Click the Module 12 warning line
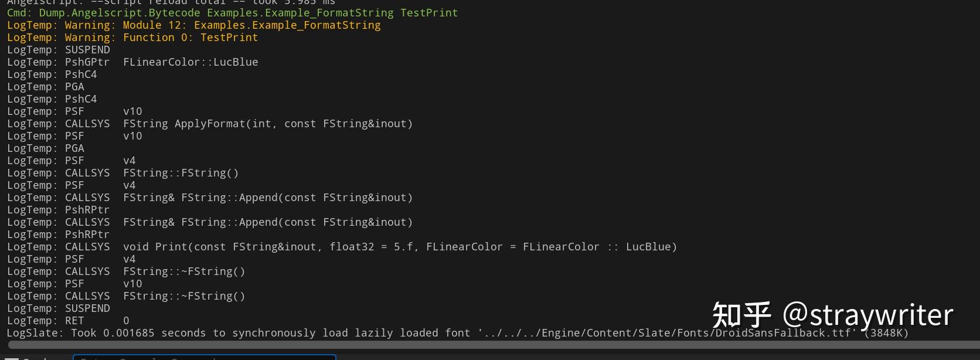980x360 pixels. click(193, 25)
